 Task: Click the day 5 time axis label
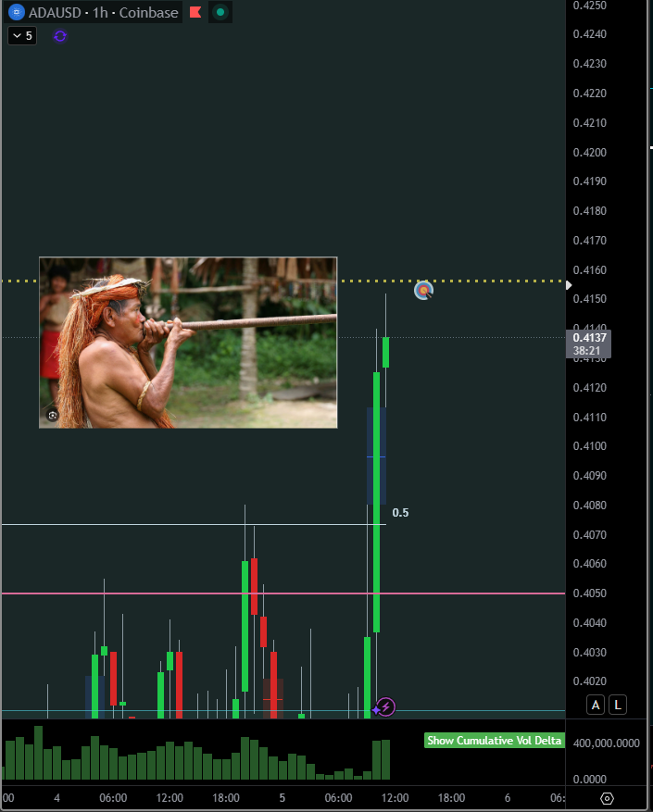click(x=282, y=798)
